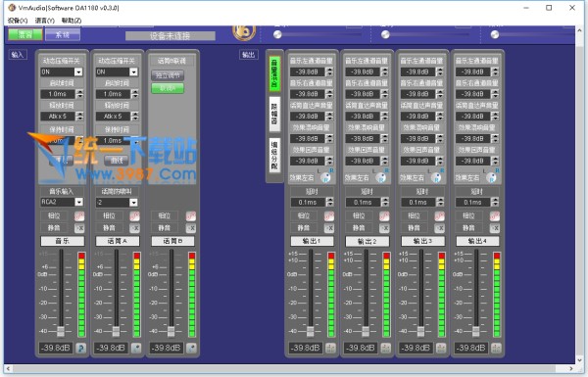Click the 话筒A fader handle

(x=116, y=331)
